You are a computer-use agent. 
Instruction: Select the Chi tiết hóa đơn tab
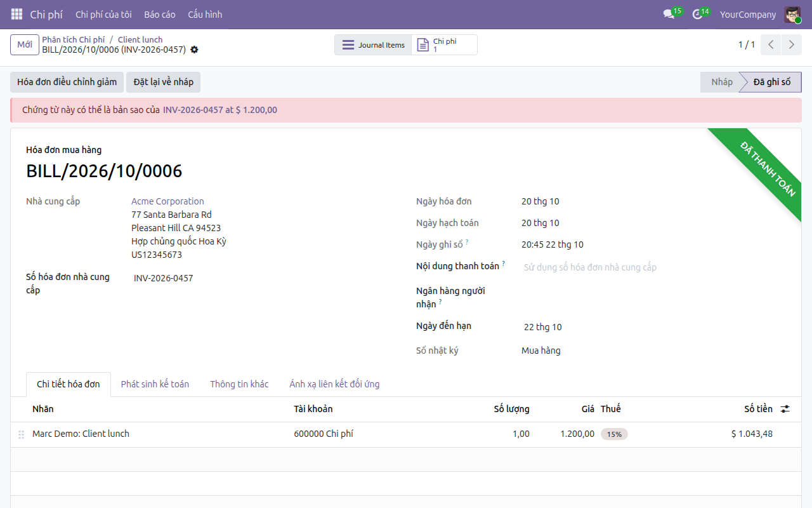69,384
